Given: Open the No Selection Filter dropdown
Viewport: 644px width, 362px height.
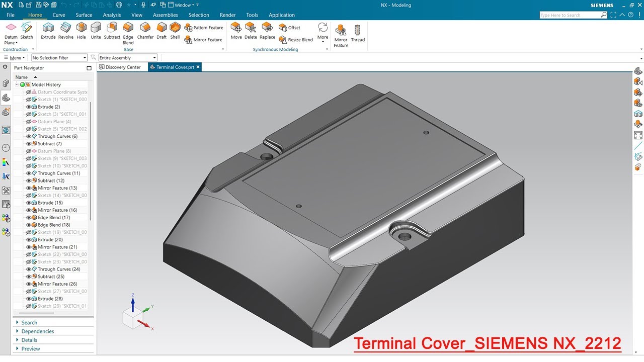Looking at the screenshot, I should pyautogui.click(x=59, y=58).
